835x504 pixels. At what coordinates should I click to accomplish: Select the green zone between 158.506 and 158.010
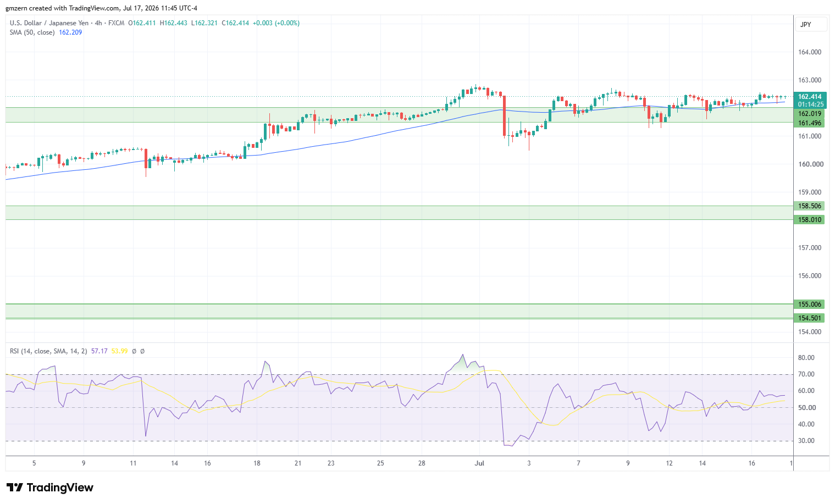[x=399, y=213]
